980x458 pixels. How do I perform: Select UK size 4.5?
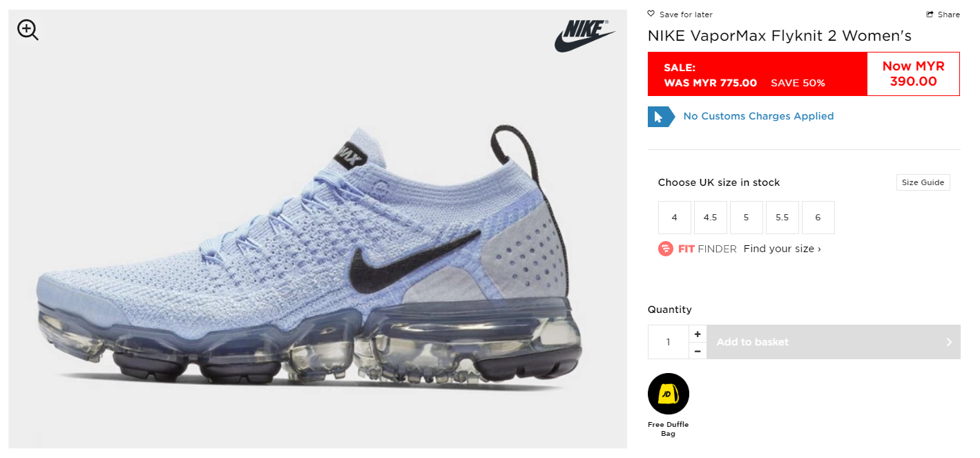[x=711, y=218]
